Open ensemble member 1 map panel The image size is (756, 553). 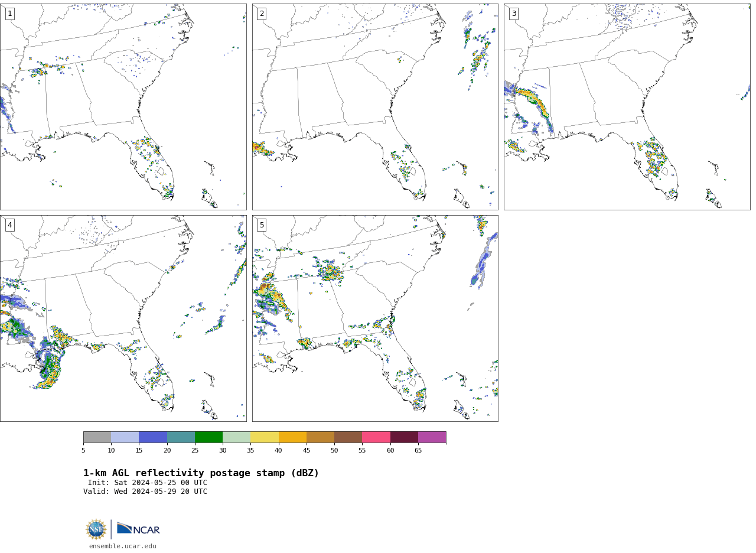click(123, 107)
